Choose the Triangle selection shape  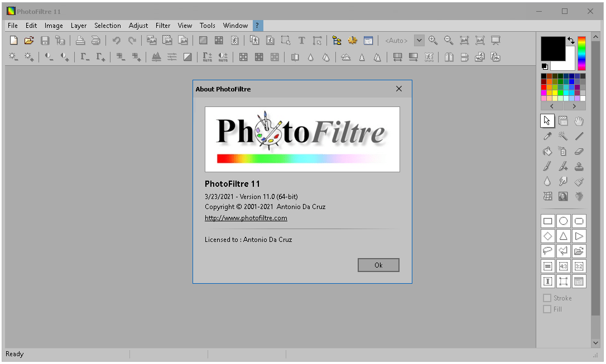(x=564, y=236)
